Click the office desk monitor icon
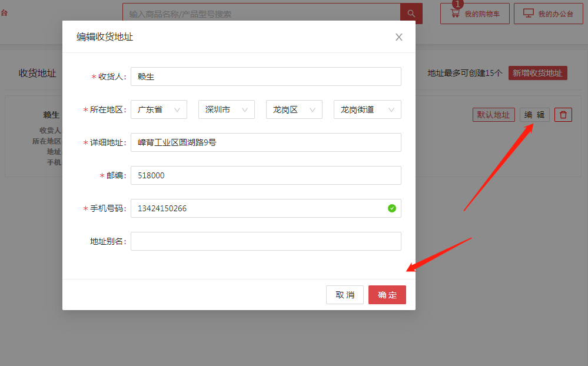The width and height of the screenshot is (588, 366). pyautogui.click(x=529, y=14)
